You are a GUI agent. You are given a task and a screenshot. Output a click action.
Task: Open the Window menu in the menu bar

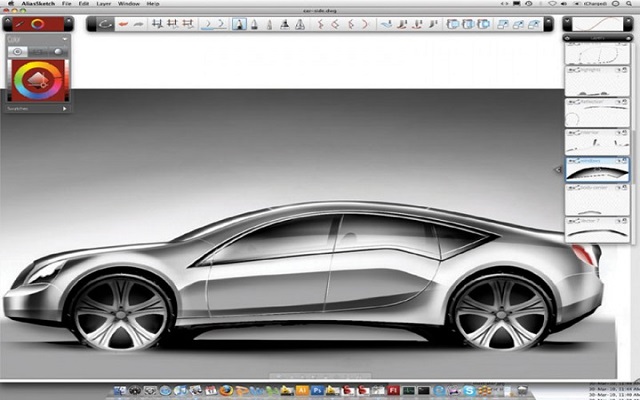coord(129,4)
